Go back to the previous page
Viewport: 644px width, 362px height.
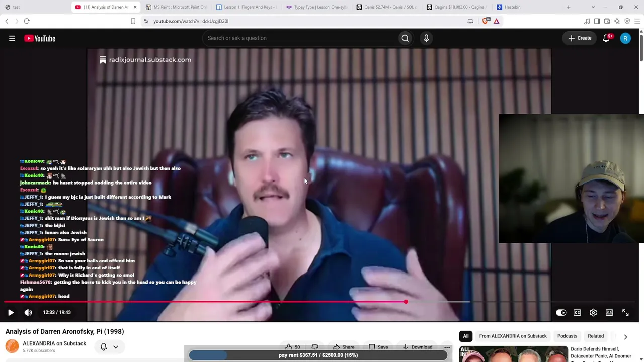coord(7,21)
